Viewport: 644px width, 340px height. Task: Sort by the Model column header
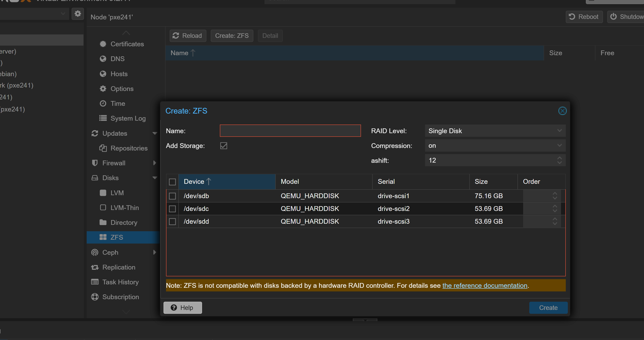point(324,182)
